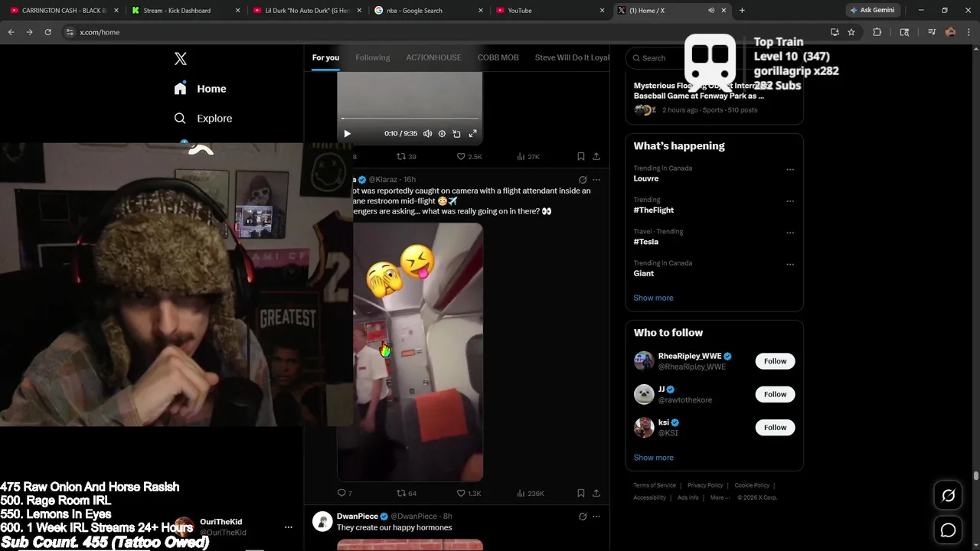Viewport: 980px width, 551px height.
Task: Open more options on @Kiaraz post
Action: [x=596, y=180]
